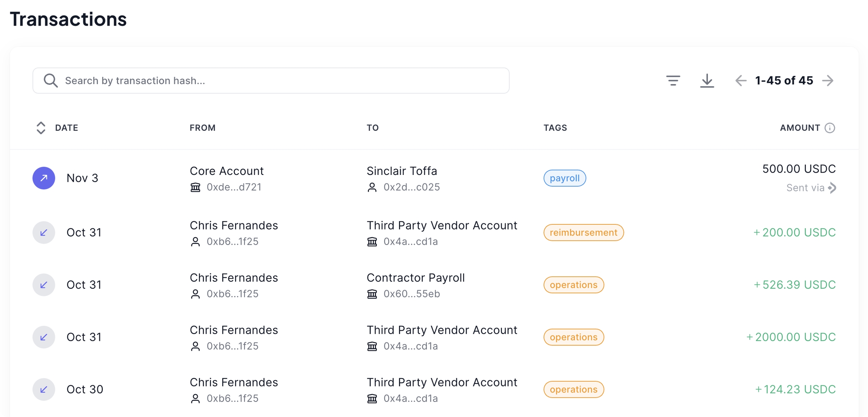
Task: Click operations tag on Contractor Payroll row
Action: 573,285
